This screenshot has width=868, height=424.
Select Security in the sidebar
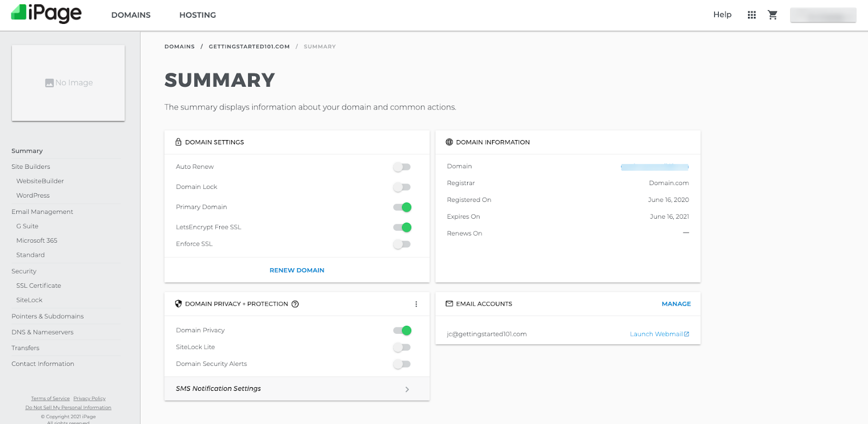tap(24, 271)
